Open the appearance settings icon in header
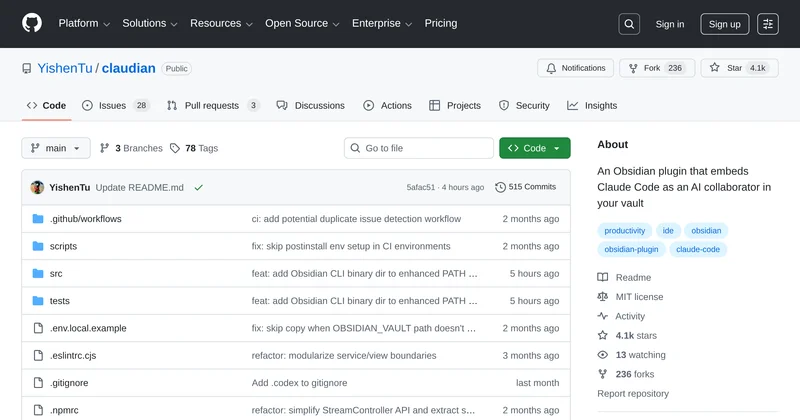The height and width of the screenshot is (420, 800). (768, 24)
